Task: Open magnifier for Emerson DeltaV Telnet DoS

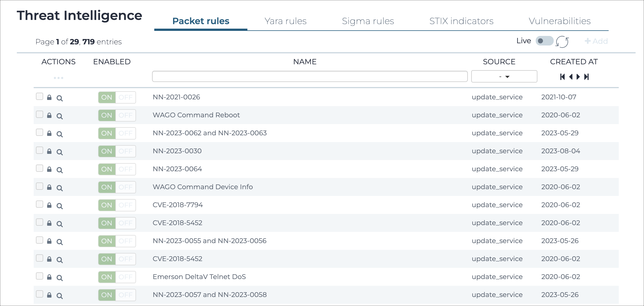Action: [59, 278]
